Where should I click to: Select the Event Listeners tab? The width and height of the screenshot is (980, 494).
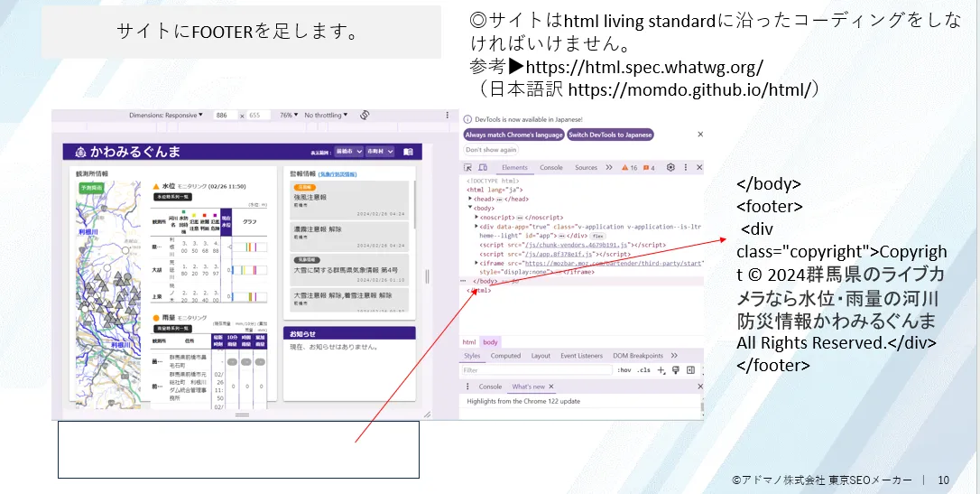click(581, 355)
